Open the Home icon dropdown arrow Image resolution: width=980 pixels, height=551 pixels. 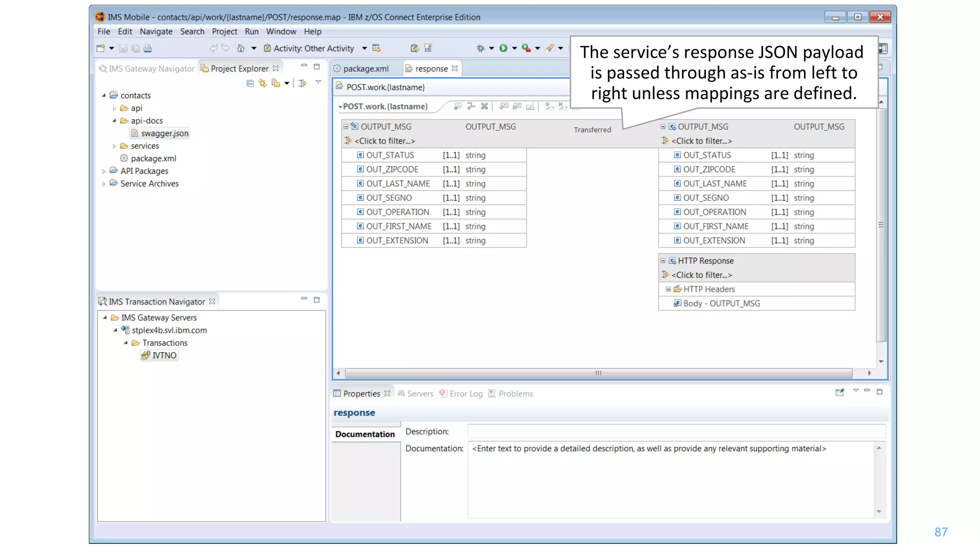pyautogui.click(x=254, y=48)
